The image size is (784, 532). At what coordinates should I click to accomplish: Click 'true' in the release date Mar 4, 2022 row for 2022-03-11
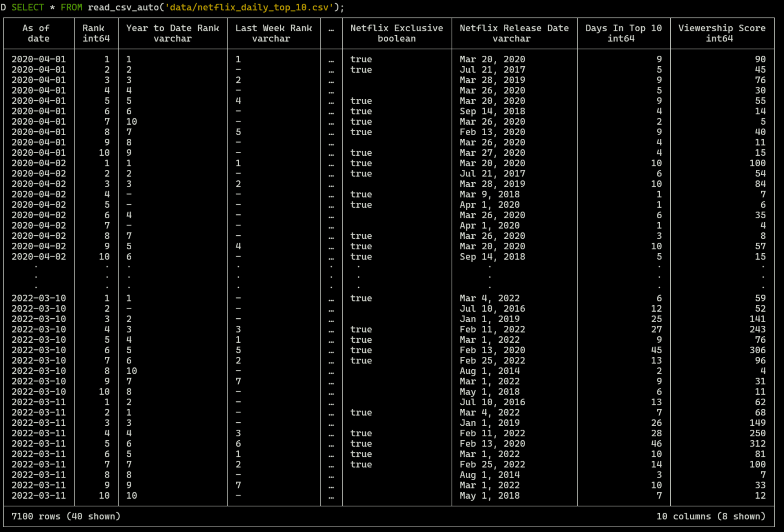[x=361, y=412]
